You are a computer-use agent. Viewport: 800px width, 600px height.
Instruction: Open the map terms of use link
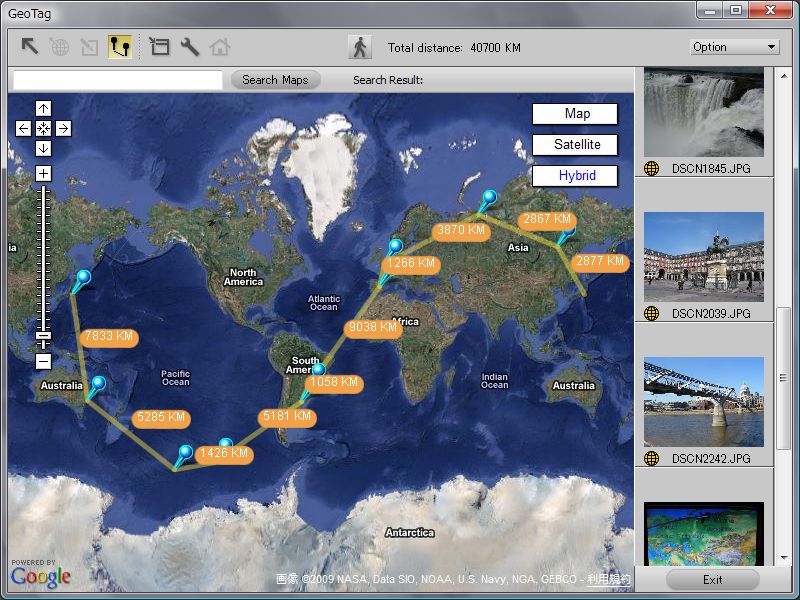[x=609, y=579]
